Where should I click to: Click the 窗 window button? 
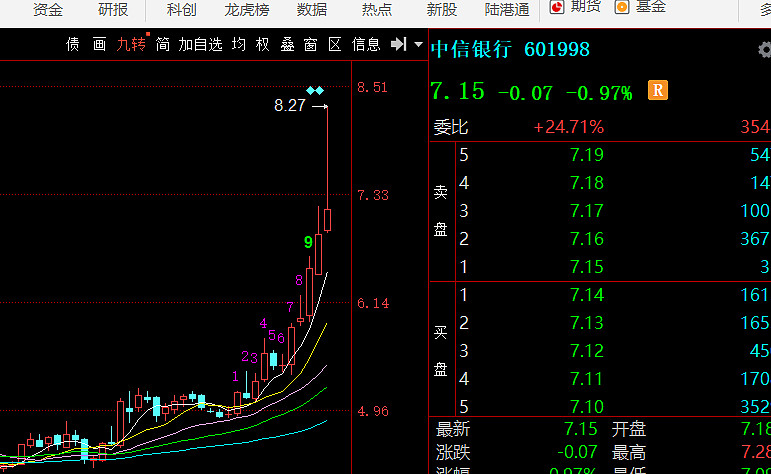pyautogui.click(x=310, y=44)
